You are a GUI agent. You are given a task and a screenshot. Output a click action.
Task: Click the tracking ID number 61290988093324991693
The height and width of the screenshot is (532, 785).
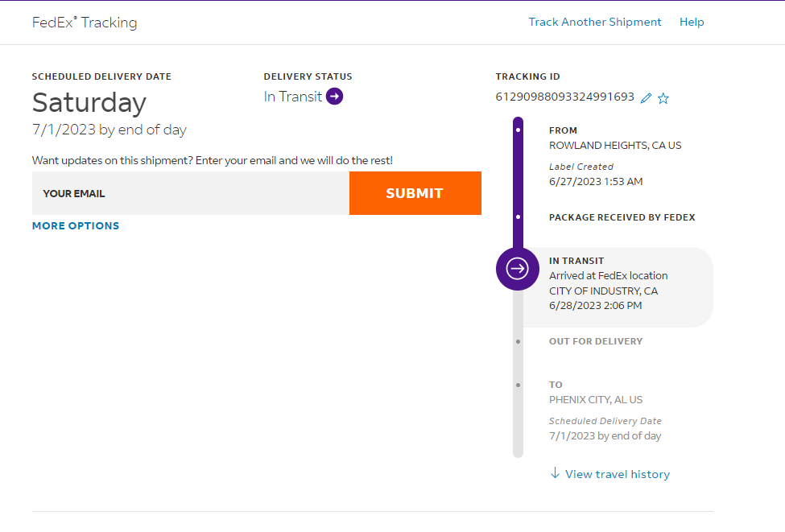tap(565, 97)
